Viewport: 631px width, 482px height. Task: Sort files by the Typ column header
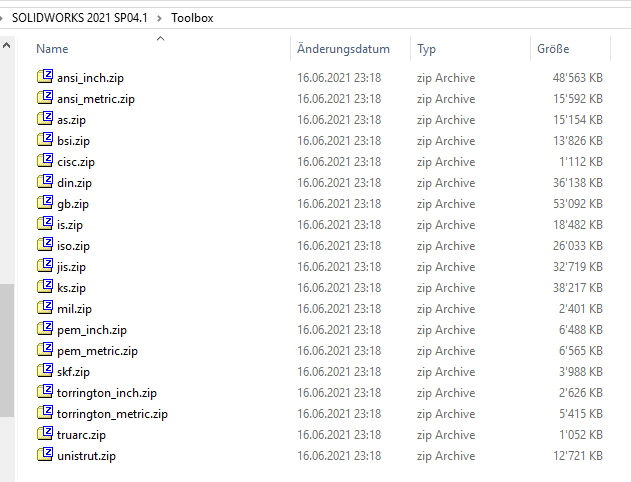427,49
